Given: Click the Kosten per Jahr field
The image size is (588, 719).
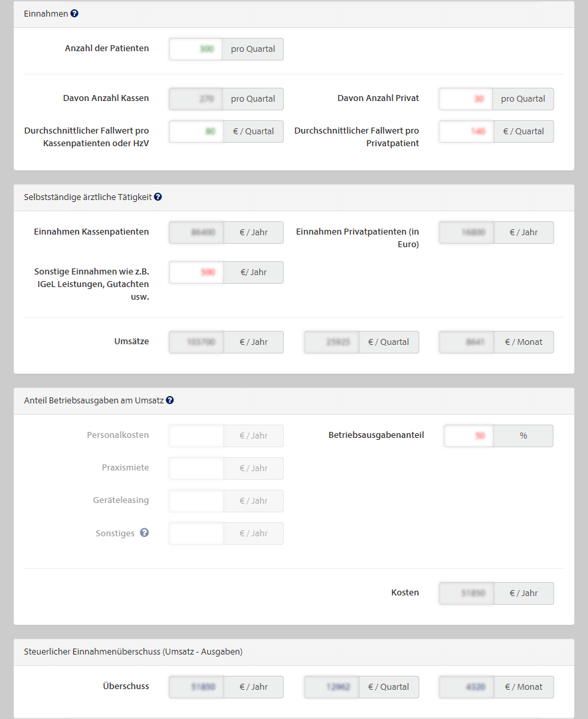Looking at the screenshot, I should (x=466, y=593).
